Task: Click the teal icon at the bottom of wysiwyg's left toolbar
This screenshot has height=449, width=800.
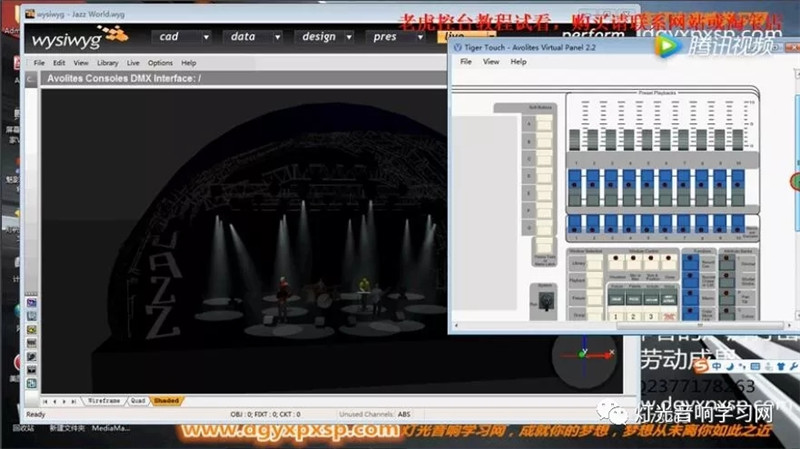Action: point(32,383)
